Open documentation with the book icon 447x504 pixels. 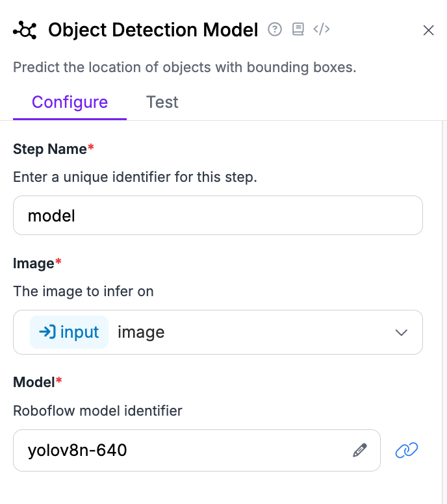point(298,29)
